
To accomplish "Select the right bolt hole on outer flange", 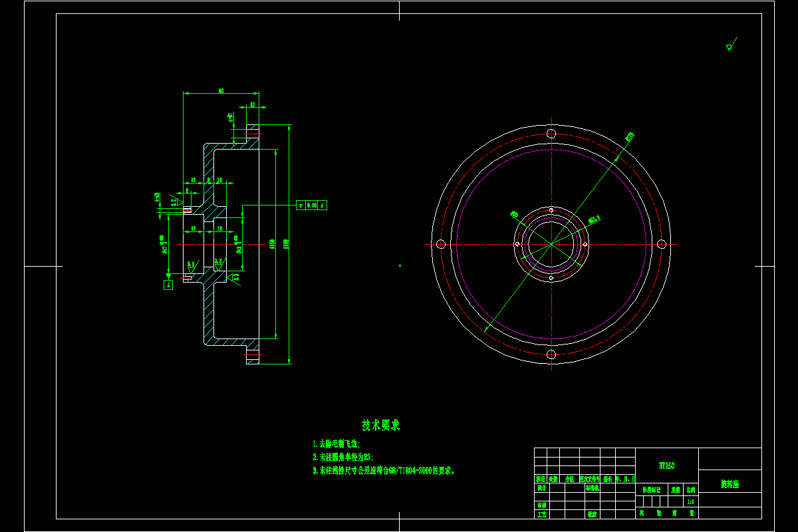I will coord(662,244).
